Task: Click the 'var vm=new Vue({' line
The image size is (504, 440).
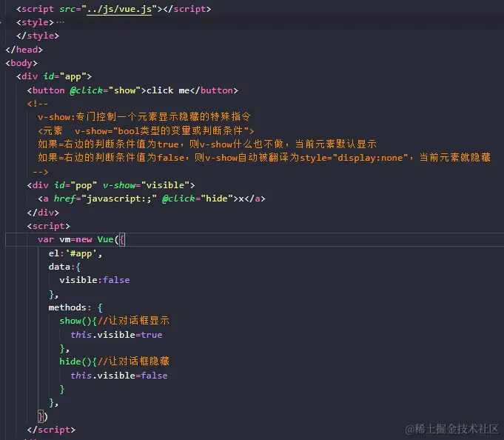Action: 81,239
